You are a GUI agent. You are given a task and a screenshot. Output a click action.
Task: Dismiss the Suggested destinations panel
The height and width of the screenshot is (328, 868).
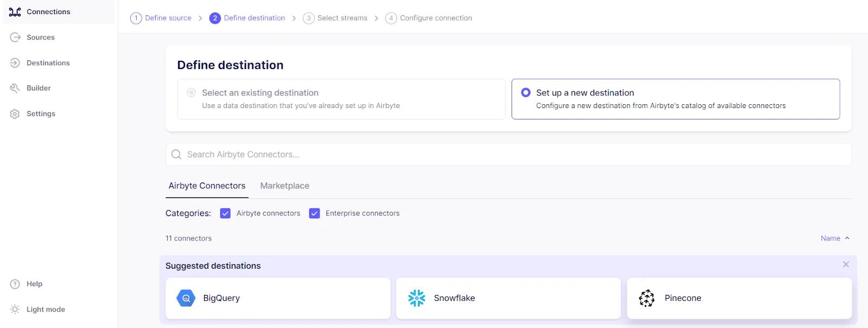pos(846,264)
